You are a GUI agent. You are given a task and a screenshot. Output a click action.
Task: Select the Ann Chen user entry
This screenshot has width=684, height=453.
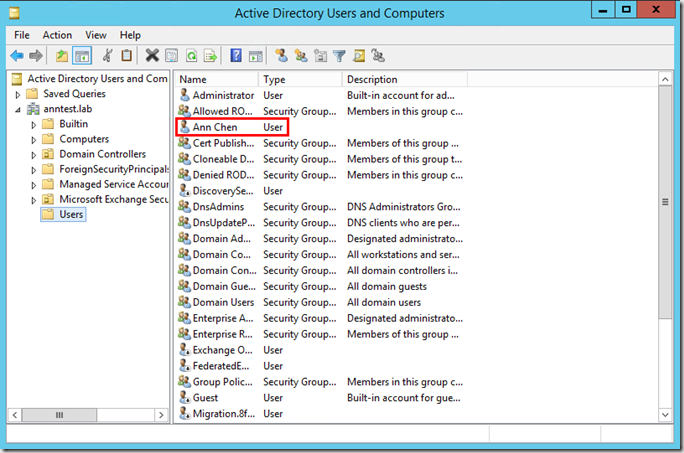coord(216,127)
